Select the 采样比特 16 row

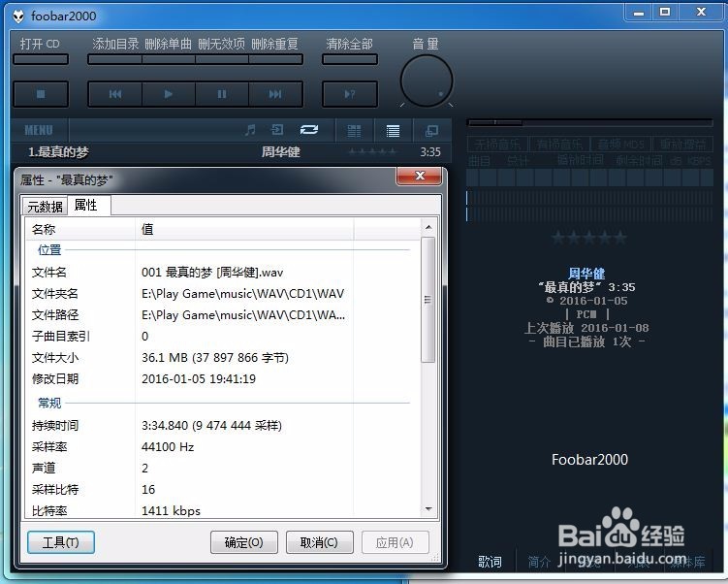pos(223,489)
